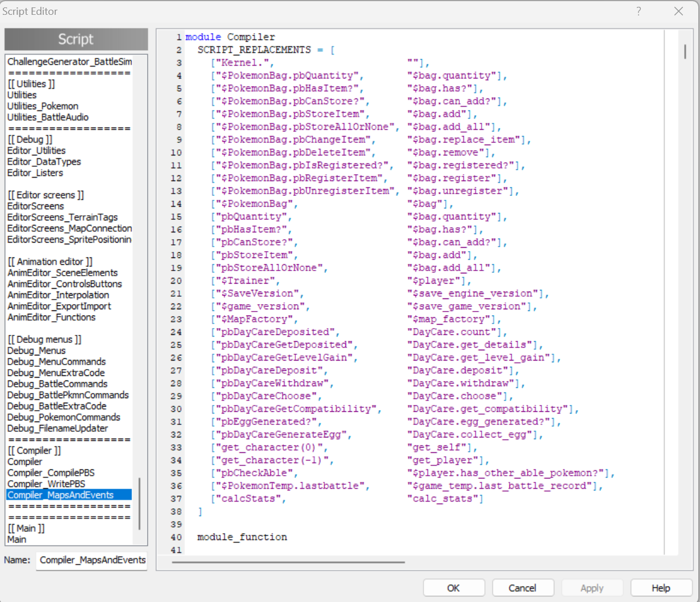Screen dimensions: 700x602
Task: Select the Main script entry
Action: pos(17,539)
